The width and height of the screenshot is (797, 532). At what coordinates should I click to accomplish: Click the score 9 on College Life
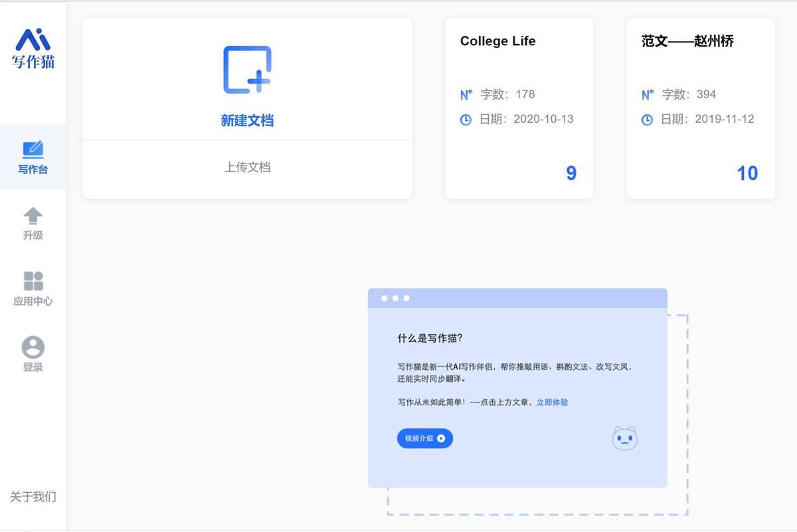pos(571,173)
